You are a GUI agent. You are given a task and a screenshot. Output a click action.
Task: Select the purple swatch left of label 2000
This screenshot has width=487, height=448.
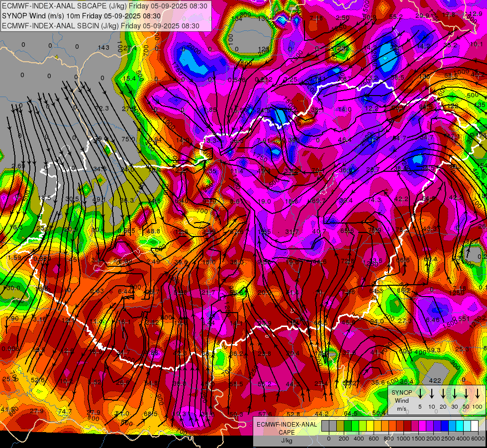pos(430,426)
